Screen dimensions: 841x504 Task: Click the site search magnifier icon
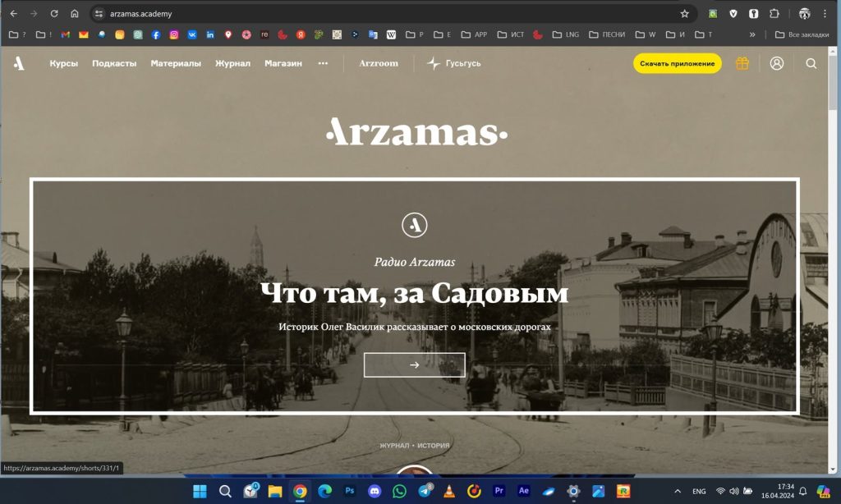811,63
